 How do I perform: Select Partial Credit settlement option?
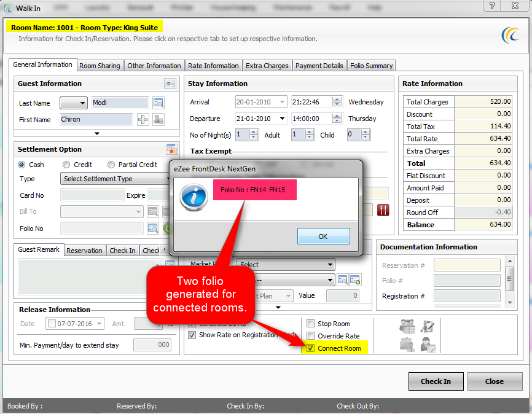pos(111,165)
